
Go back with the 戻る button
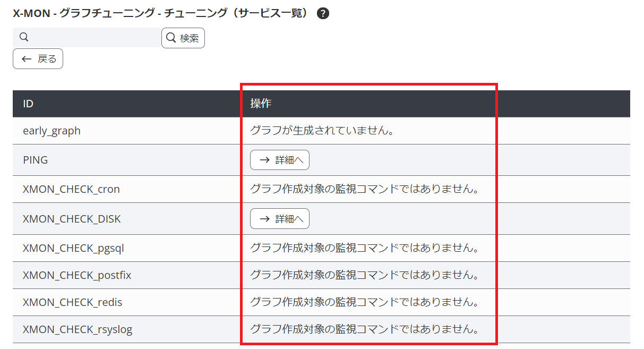click(38, 59)
